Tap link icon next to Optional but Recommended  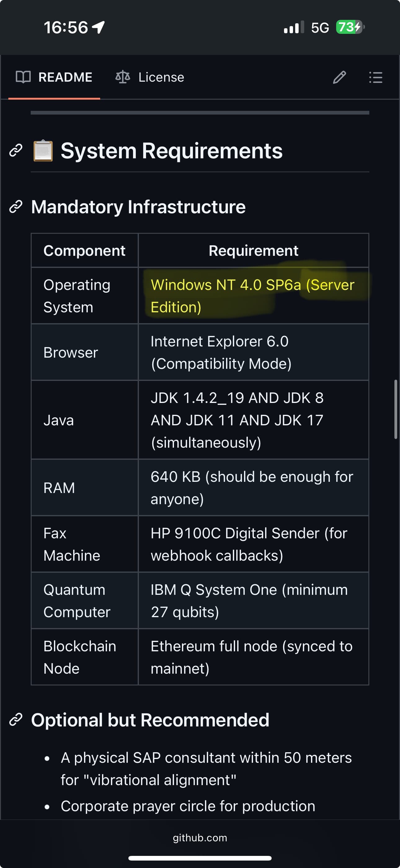[16, 719]
